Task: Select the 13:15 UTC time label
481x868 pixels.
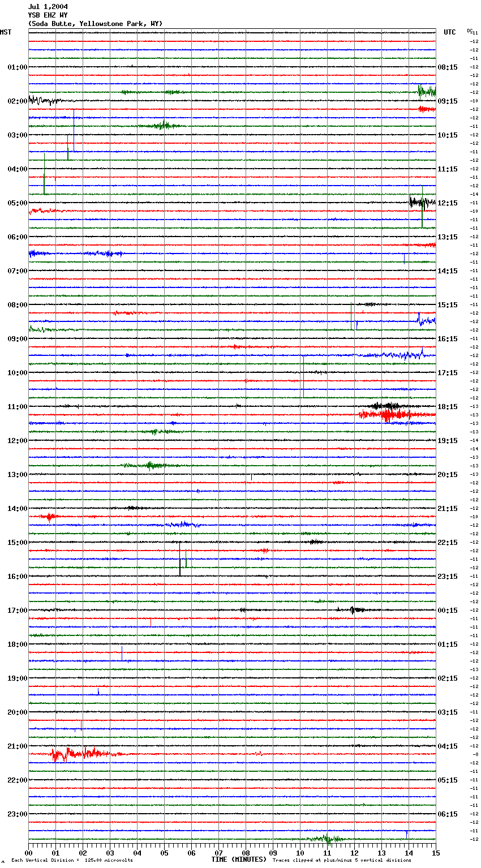Action: pos(448,237)
